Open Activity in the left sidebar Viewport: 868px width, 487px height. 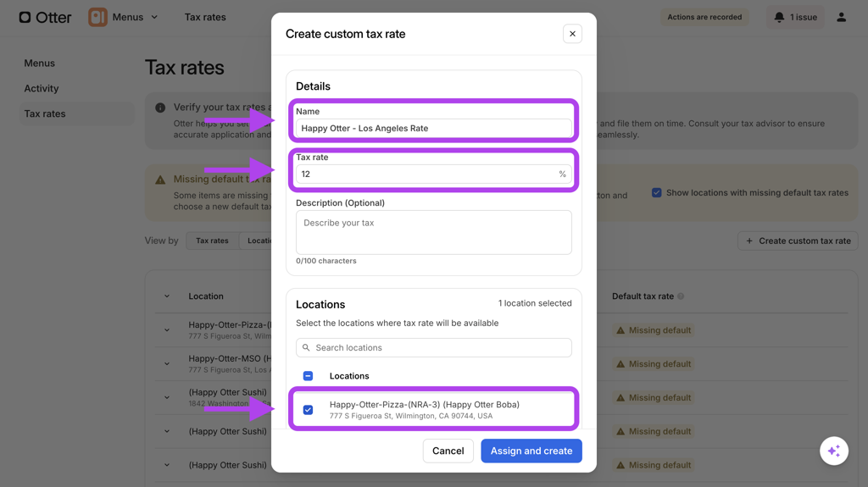42,88
